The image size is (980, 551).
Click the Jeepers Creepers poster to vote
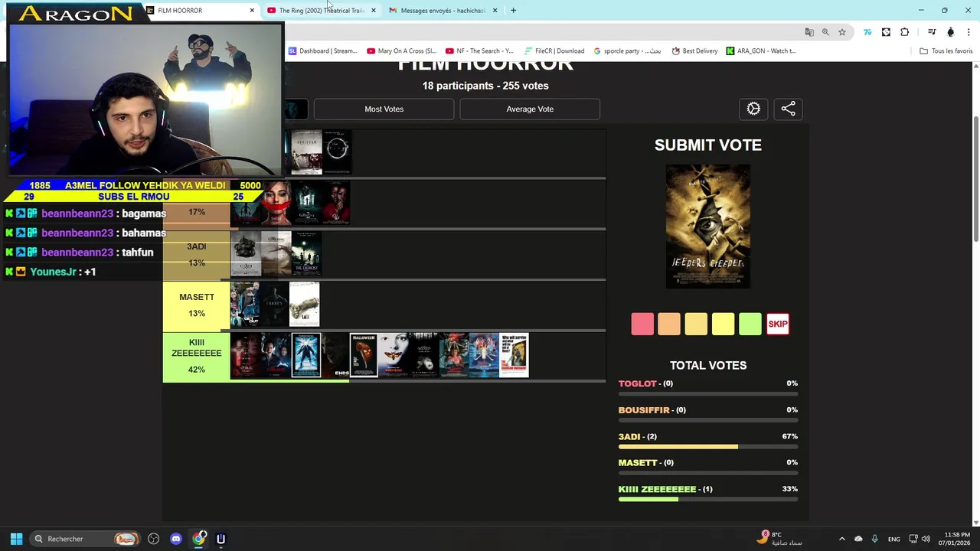[x=708, y=227]
